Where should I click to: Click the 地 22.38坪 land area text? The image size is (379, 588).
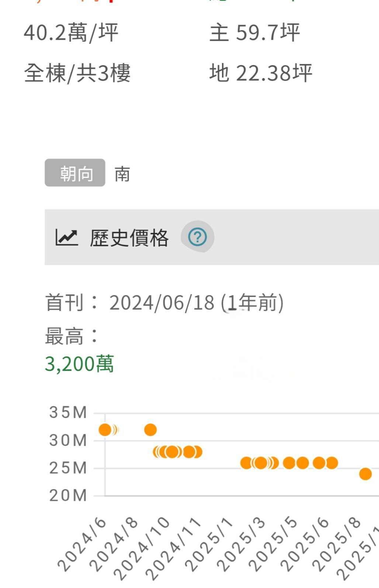[261, 73]
